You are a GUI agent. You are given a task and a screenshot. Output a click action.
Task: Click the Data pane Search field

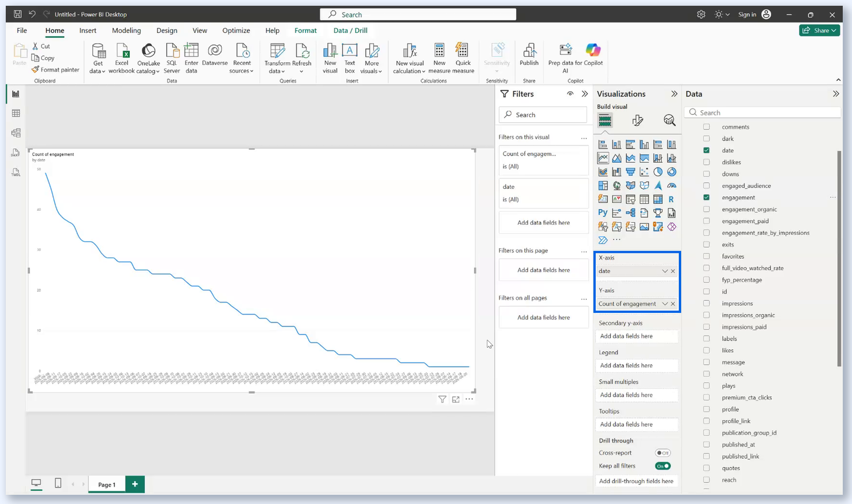[762, 113]
